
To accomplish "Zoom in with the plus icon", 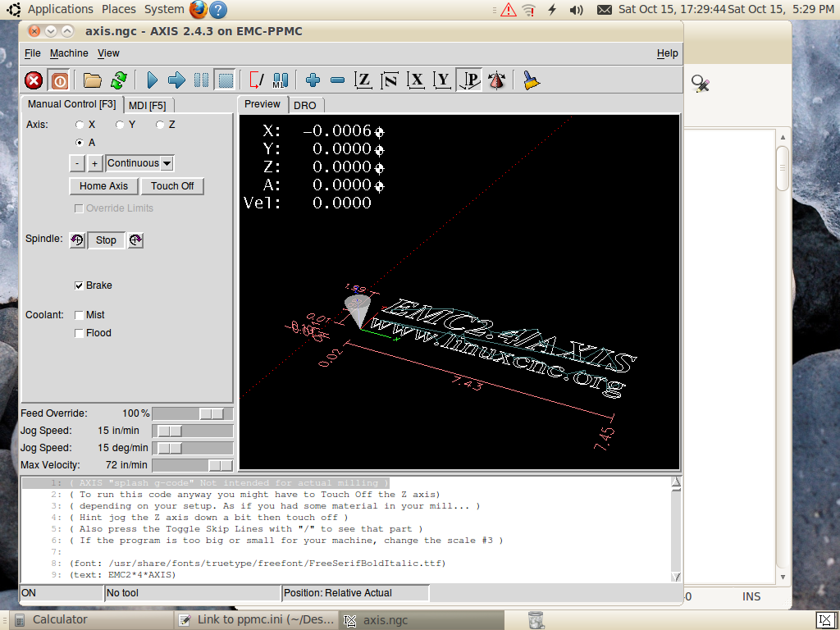I will tap(313, 81).
